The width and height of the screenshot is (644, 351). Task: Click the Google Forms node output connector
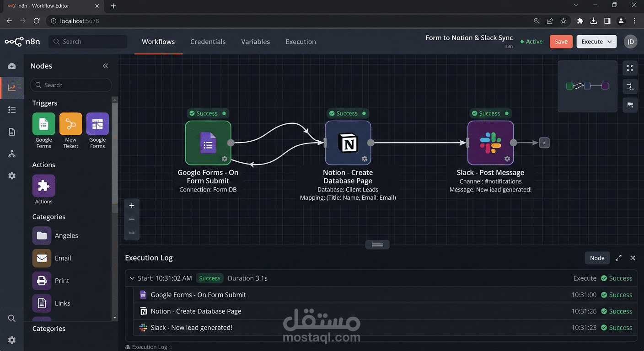[231, 143]
